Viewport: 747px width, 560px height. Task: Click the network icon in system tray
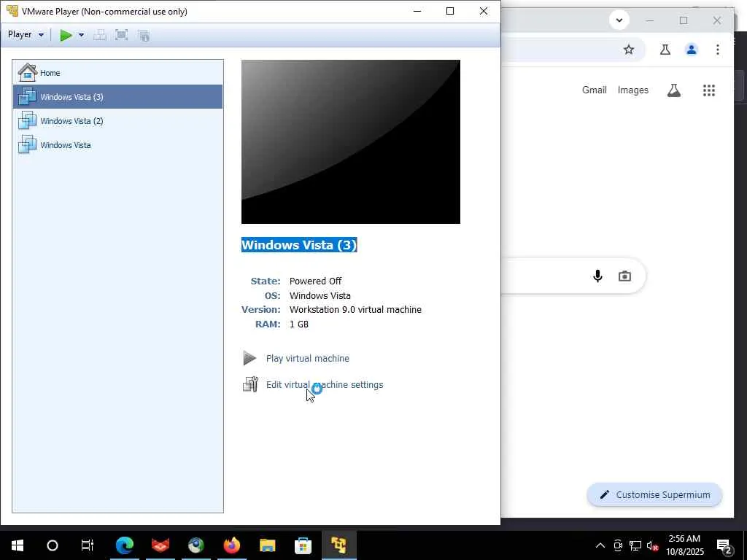[x=635, y=545]
